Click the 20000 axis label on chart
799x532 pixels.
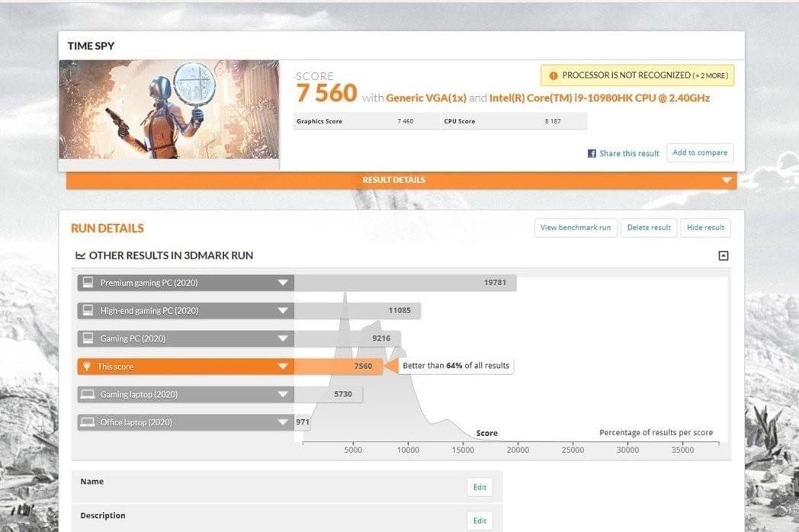(x=518, y=450)
